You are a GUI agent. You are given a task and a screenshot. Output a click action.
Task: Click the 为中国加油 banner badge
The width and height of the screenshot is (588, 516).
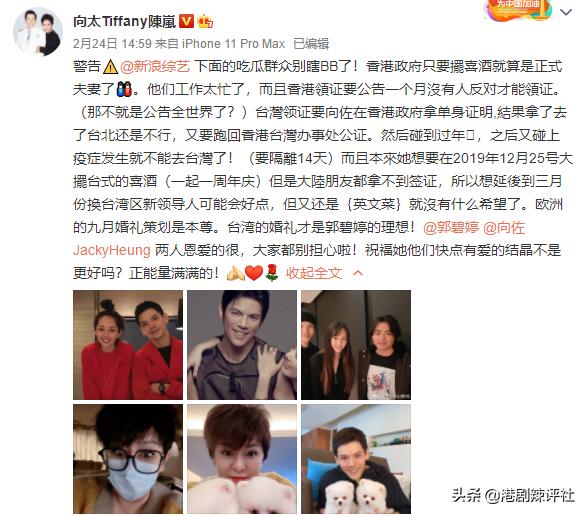pos(518,10)
